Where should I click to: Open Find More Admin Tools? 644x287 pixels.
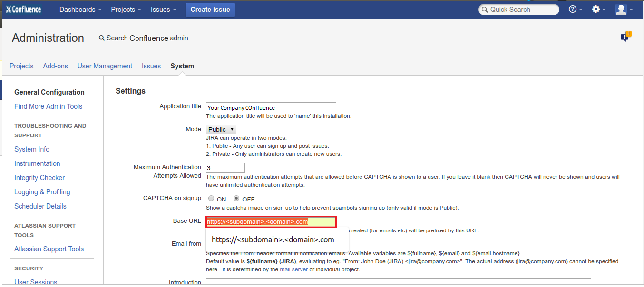pos(49,106)
